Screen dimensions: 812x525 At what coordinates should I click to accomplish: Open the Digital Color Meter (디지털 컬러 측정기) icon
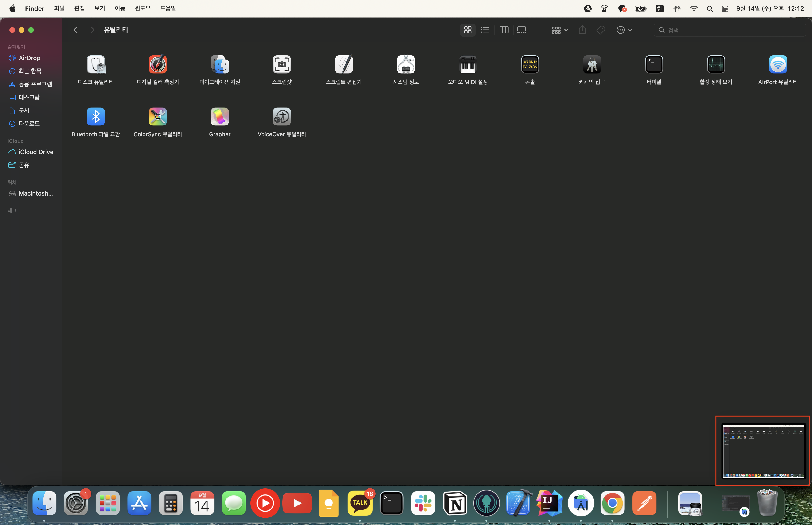tap(158, 64)
